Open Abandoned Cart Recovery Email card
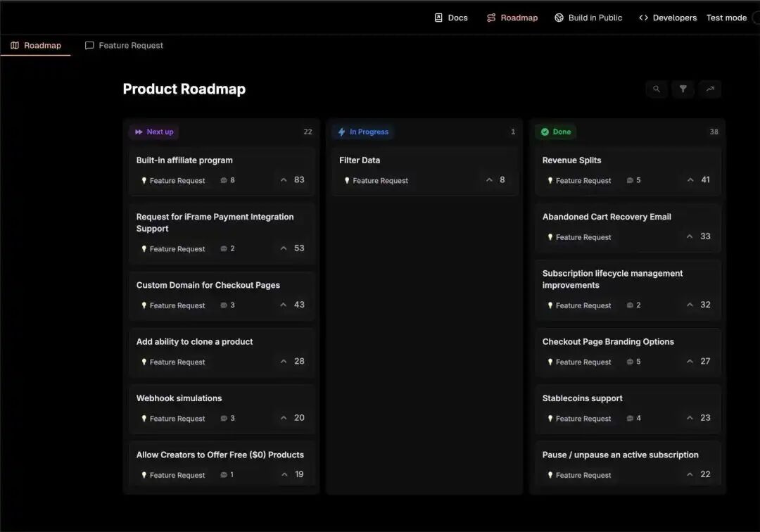Image resolution: width=760 pixels, height=532 pixels. [x=628, y=227]
